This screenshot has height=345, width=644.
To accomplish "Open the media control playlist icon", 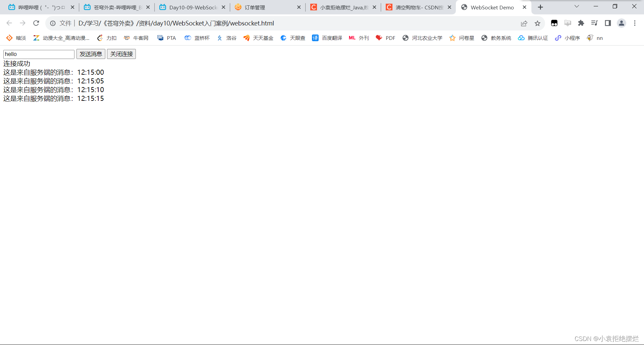I will [x=594, y=23].
